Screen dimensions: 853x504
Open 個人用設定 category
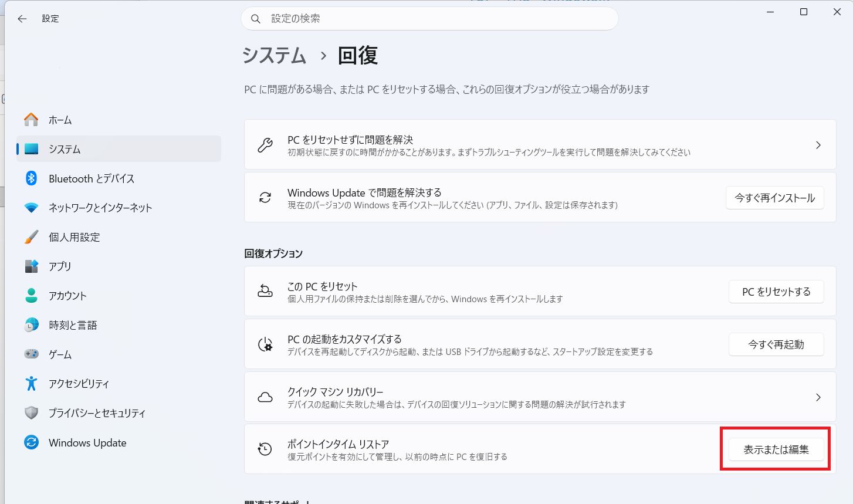119,237
